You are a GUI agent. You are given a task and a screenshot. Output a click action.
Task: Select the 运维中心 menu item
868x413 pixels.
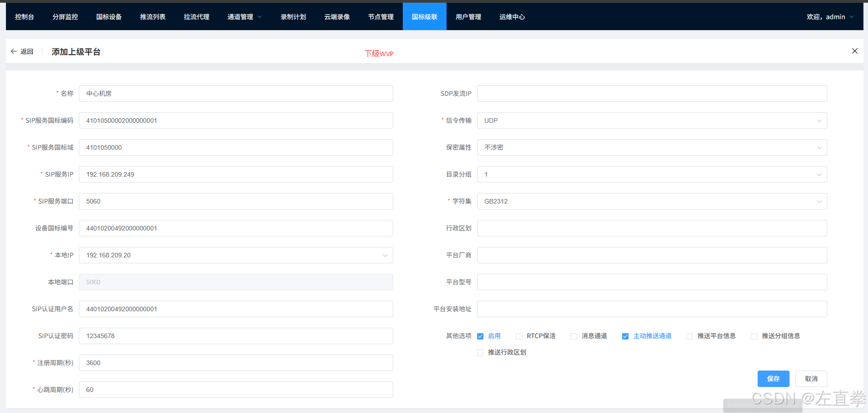click(x=512, y=16)
